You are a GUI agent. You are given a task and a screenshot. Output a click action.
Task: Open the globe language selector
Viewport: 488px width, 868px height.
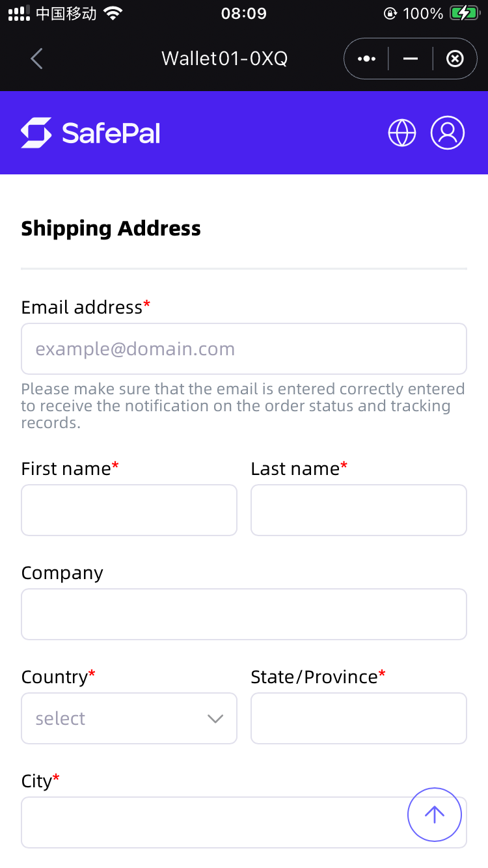pos(402,133)
